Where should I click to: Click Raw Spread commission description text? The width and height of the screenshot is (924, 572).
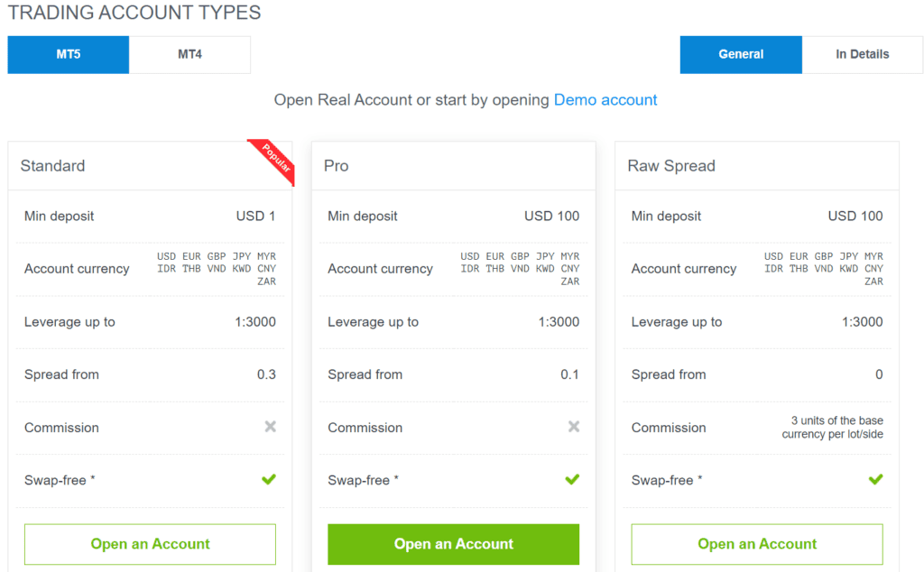click(832, 428)
